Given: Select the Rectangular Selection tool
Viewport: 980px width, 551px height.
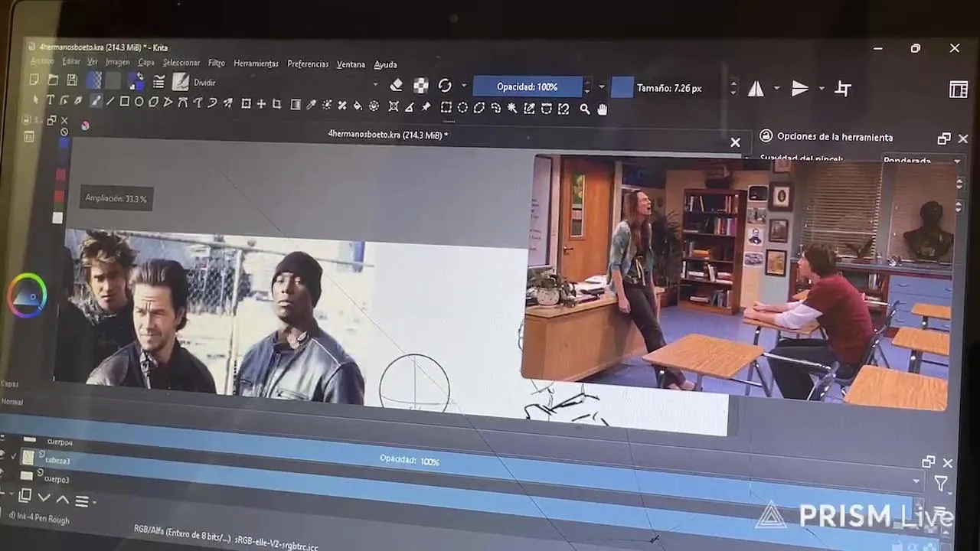Looking at the screenshot, I should [x=446, y=108].
